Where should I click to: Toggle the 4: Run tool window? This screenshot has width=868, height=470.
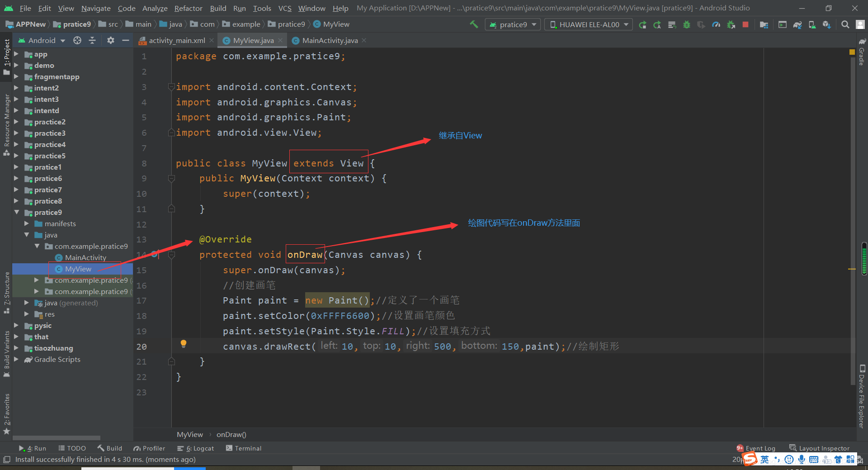pos(32,448)
